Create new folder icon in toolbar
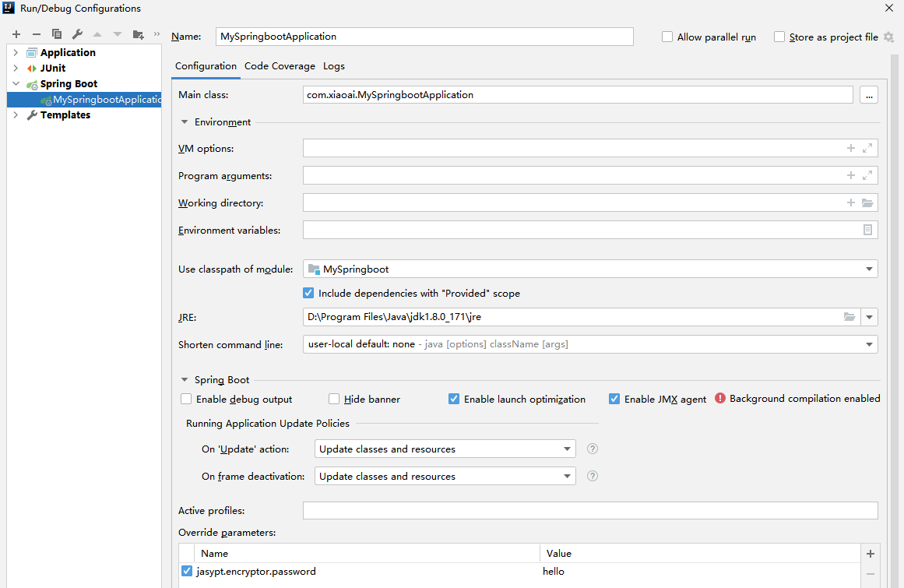 click(138, 34)
